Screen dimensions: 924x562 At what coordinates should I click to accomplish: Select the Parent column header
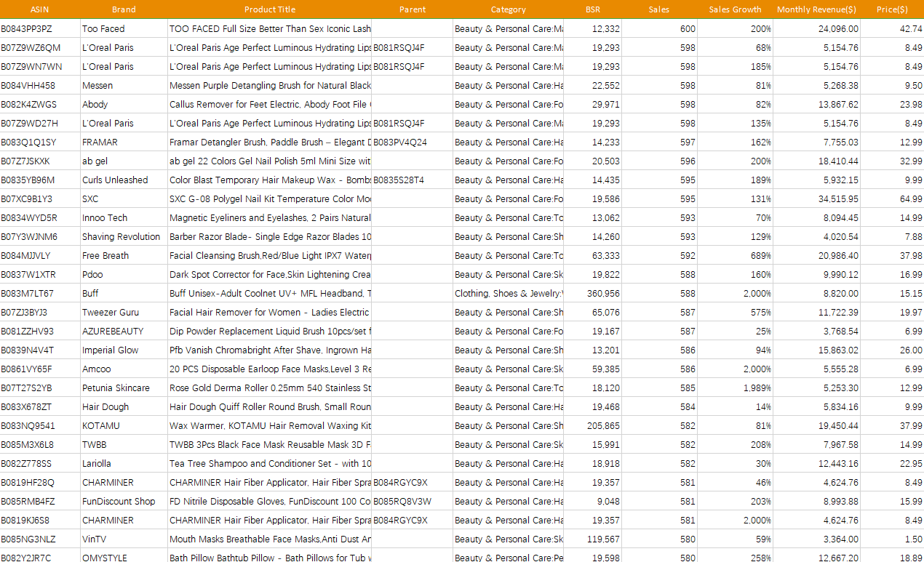[x=413, y=9]
